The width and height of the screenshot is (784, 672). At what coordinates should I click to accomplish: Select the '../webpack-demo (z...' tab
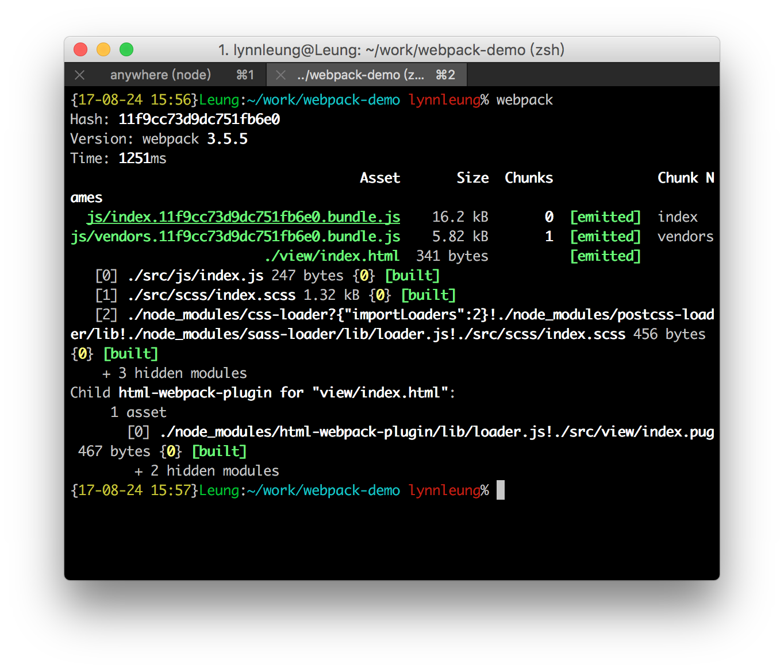coord(360,75)
